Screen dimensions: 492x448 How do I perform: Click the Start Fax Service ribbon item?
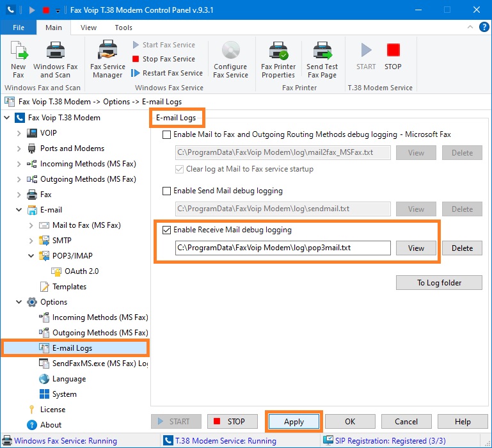click(164, 45)
